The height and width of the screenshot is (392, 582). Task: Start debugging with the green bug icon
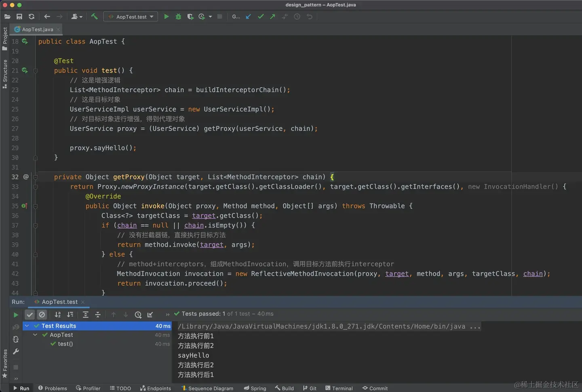(x=178, y=17)
